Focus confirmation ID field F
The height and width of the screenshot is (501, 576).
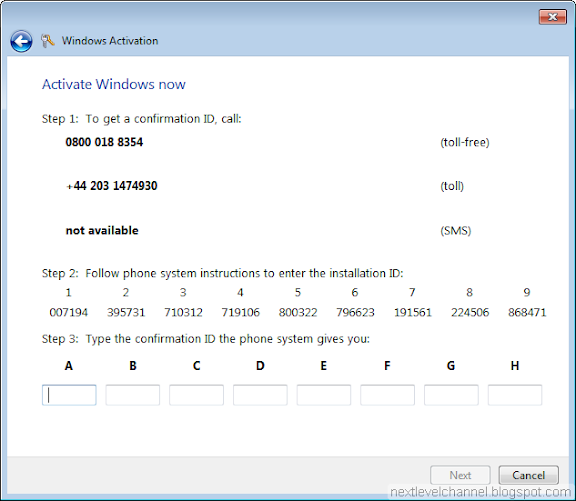pos(388,395)
